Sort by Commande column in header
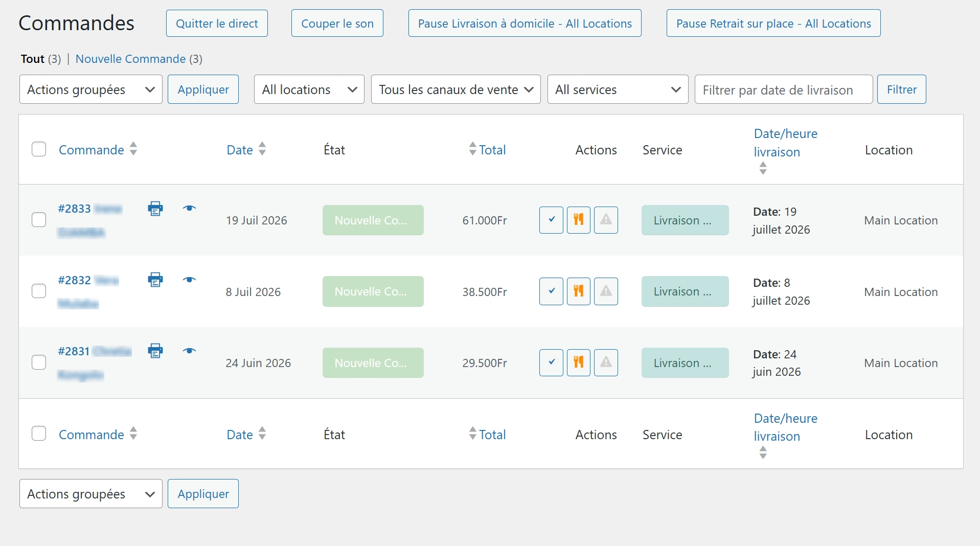 98,149
